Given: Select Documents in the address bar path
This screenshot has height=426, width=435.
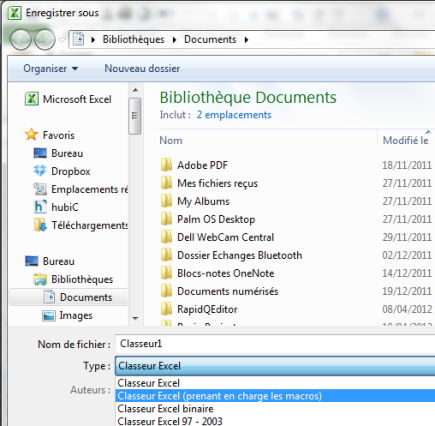Looking at the screenshot, I should coord(210,39).
